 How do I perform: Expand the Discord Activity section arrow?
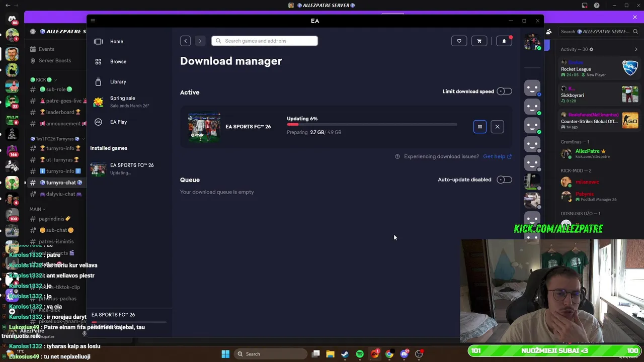636,49
